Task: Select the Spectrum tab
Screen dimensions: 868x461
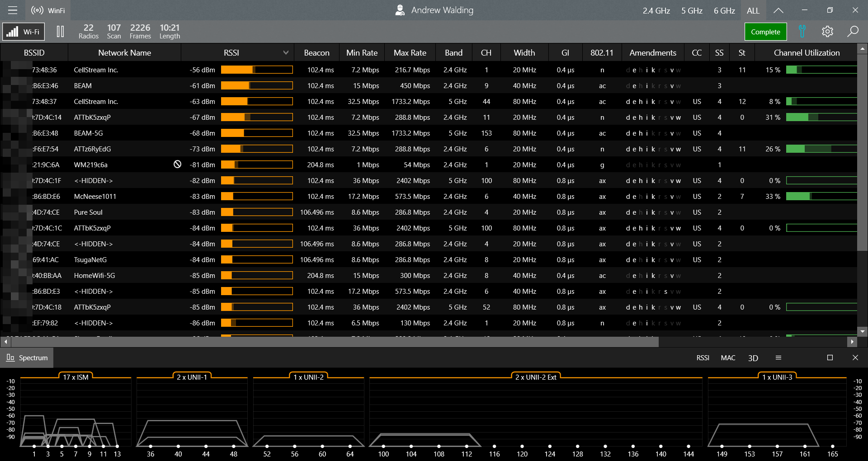Action: (27, 358)
